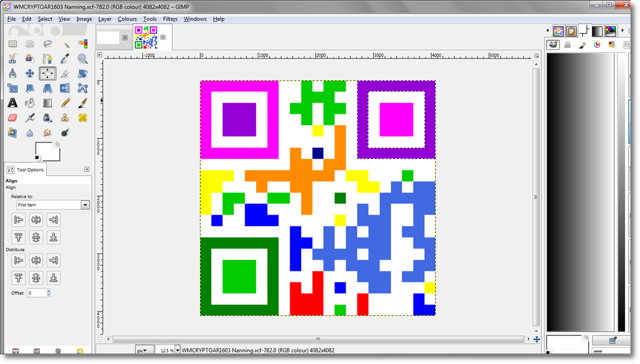Screen dimensions: 640x364
Task: Select the Smudge tool
Action: pos(47,133)
